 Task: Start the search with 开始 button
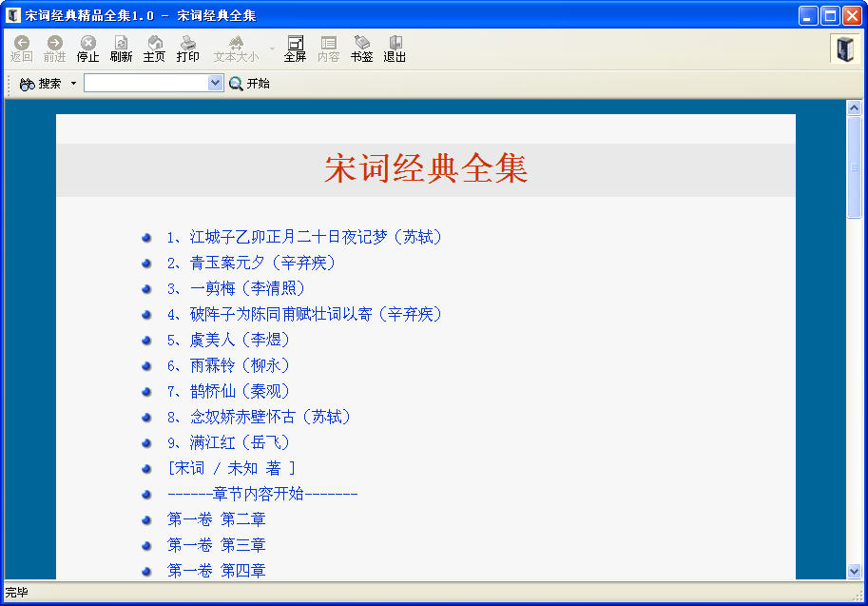pos(249,84)
